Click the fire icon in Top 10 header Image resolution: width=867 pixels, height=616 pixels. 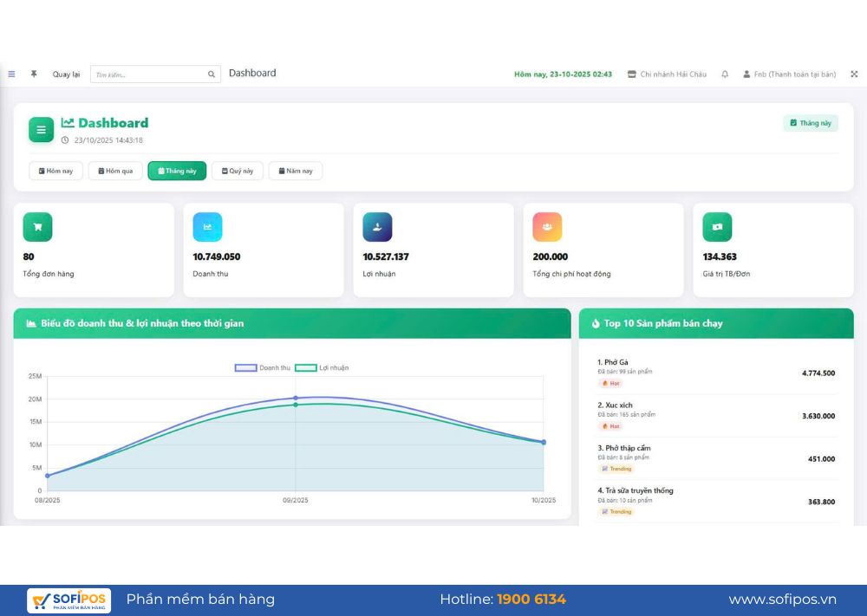click(596, 324)
